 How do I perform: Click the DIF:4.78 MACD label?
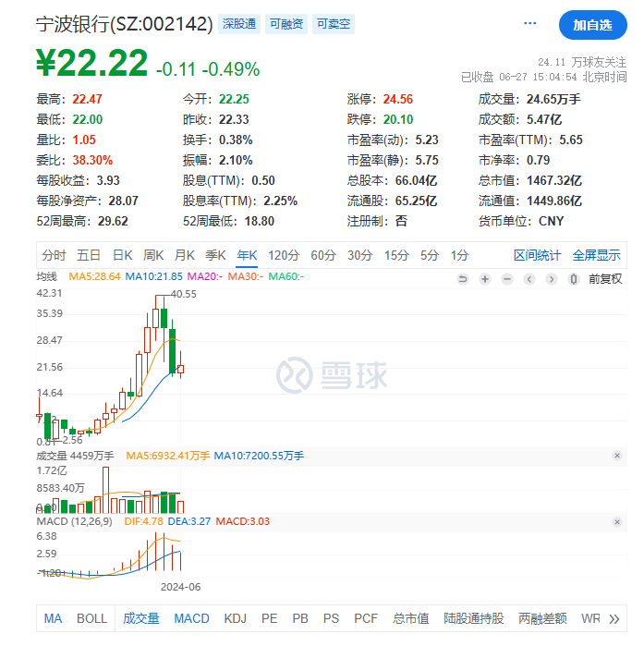tap(144, 521)
